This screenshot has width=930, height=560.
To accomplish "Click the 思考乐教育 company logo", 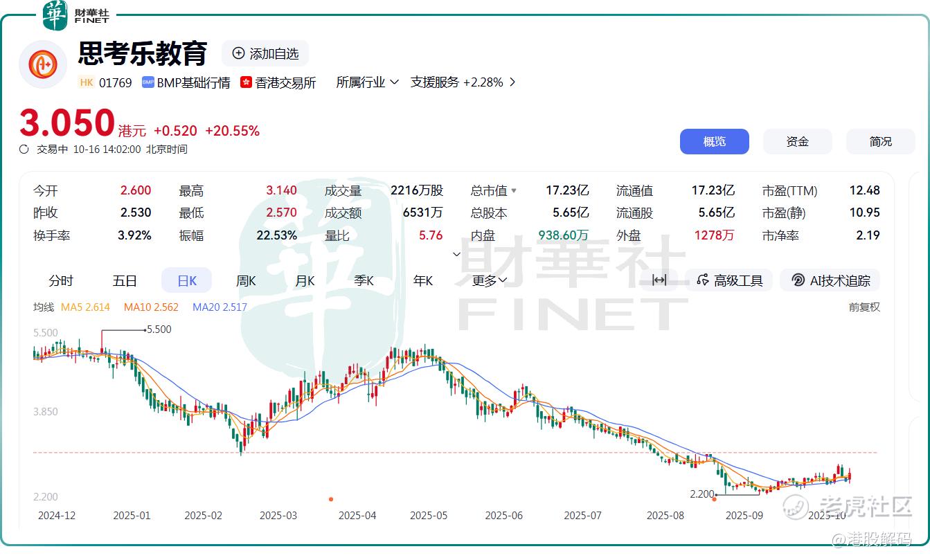I will (x=42, y=64).
